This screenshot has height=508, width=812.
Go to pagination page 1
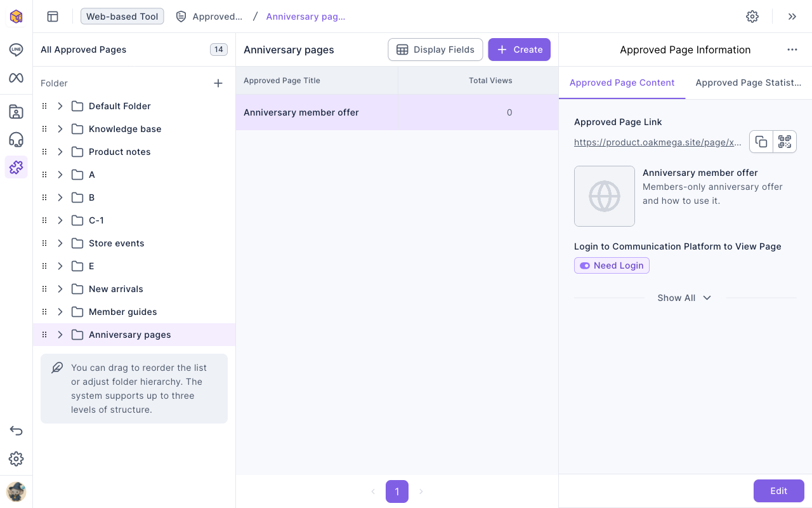[397, 491]
